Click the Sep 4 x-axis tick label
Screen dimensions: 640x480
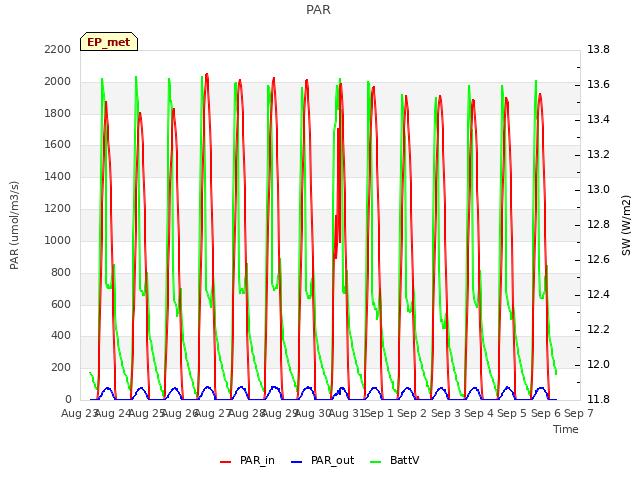[x=479, y=413]
